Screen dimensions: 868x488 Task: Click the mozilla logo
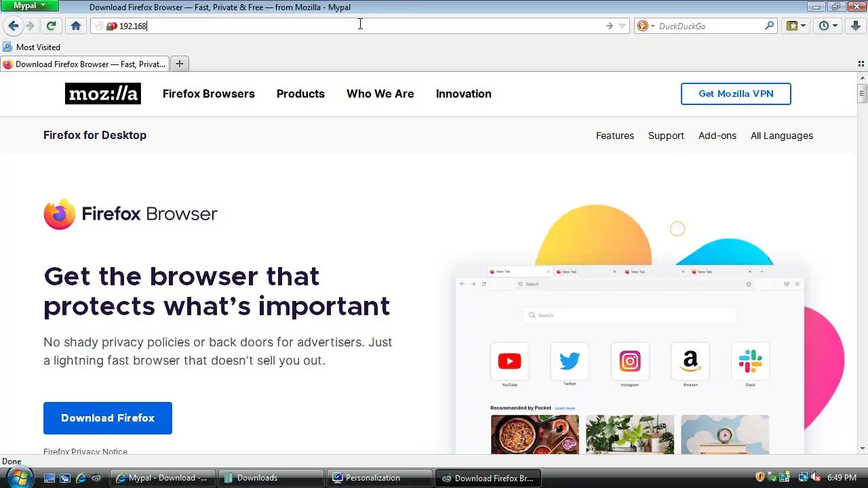[x=103, y=94]
